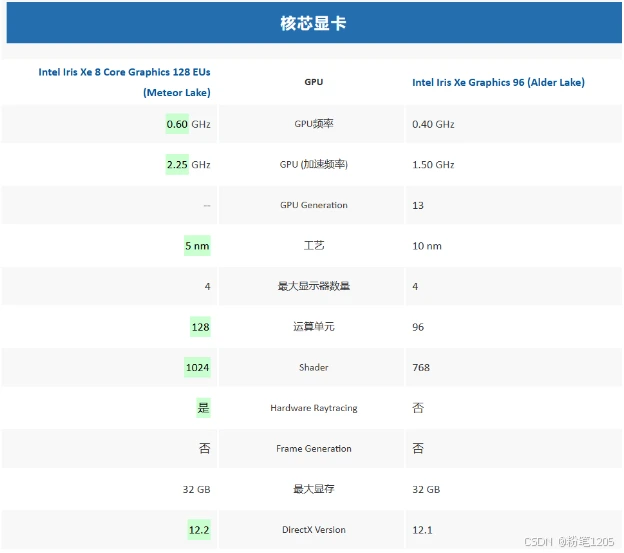This screenshot has height=553, width=624.
Task: Click the 核芯显卡 header banner
Action: [x=314, y=23]
